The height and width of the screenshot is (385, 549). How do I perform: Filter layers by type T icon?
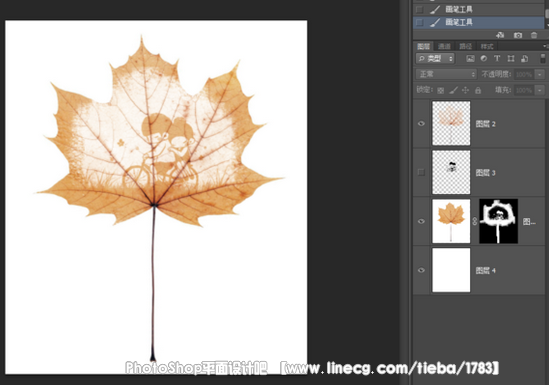[x=497, y=58]
